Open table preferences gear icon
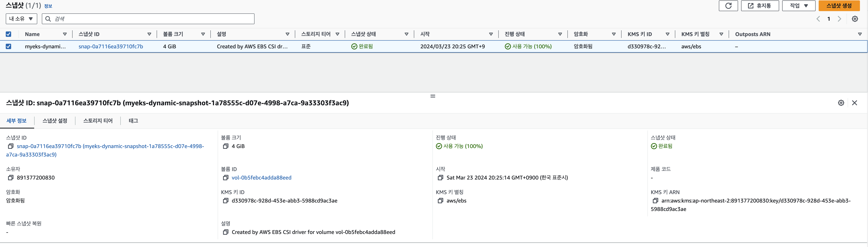Viewport: 868px width, 247px height. pos(855,19)
